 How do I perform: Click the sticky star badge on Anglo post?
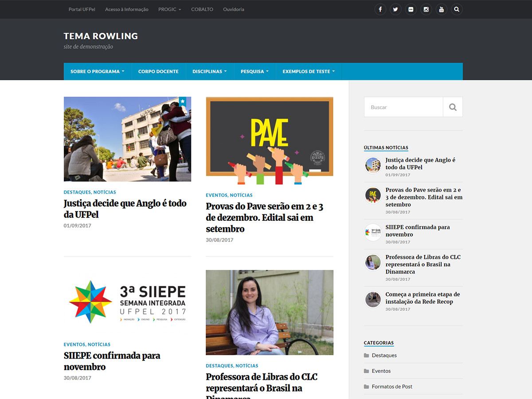182,102
